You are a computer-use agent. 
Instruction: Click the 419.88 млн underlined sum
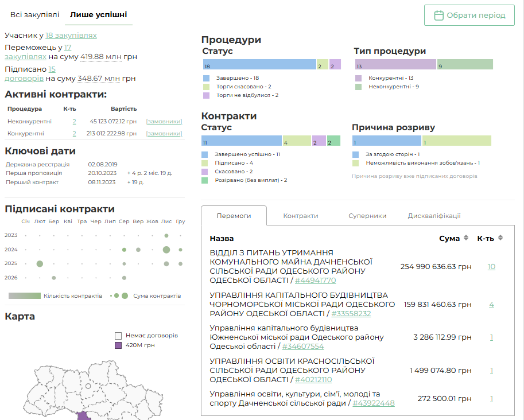click(100, 57)
